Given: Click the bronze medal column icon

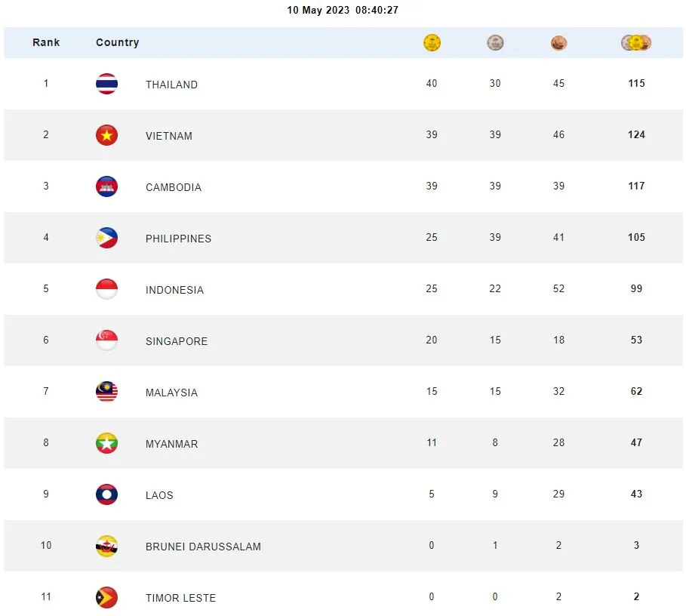Looking at the screenshot, I should tap(558, 43).
